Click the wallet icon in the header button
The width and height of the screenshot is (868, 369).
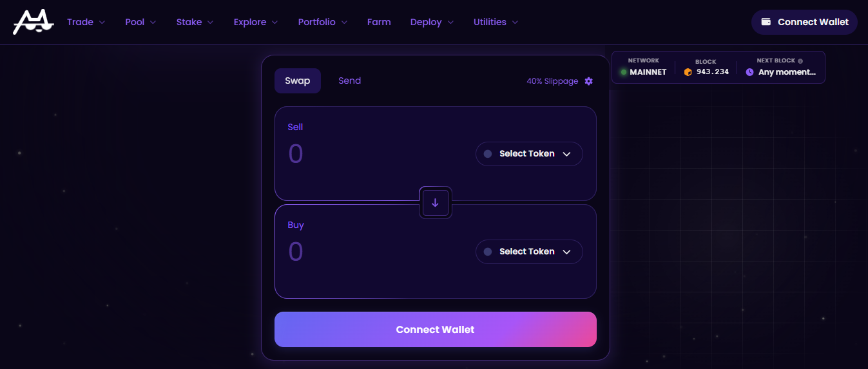[766, 22]
